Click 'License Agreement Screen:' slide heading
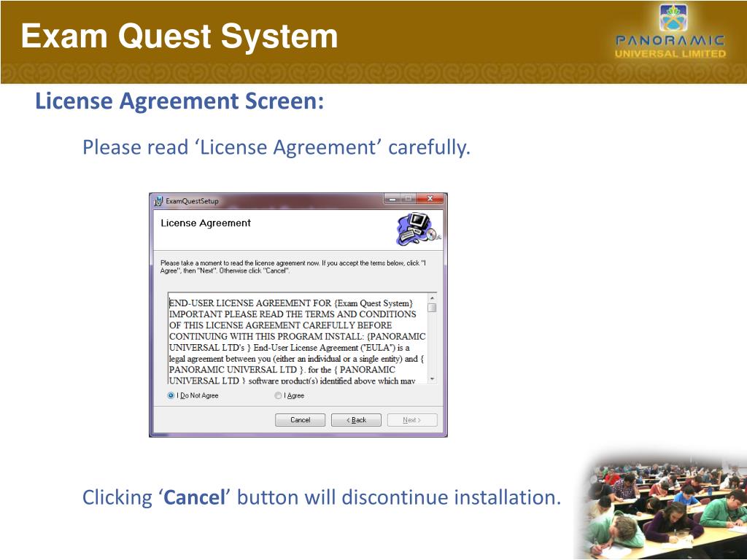 click(x=179, y=101)
